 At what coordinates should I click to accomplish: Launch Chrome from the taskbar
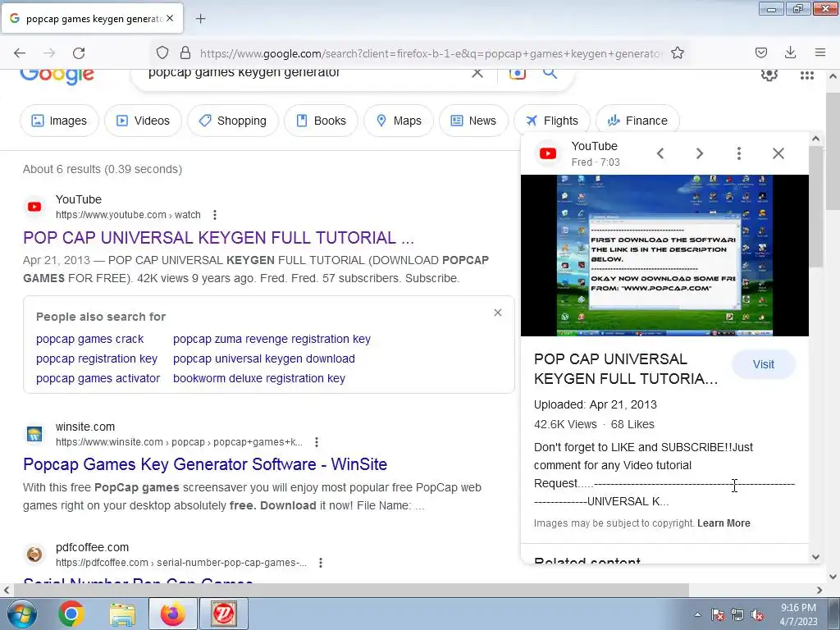(x=71, y=614)
